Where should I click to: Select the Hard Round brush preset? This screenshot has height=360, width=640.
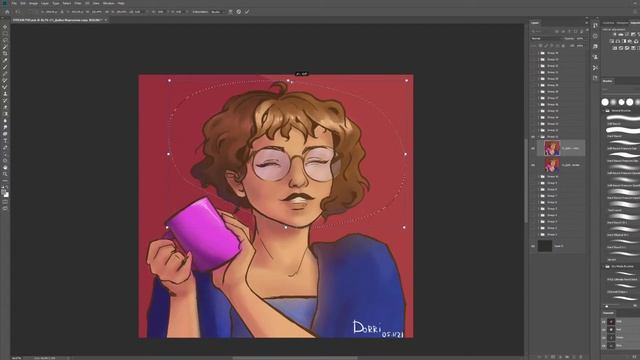[x=622, y=132]
